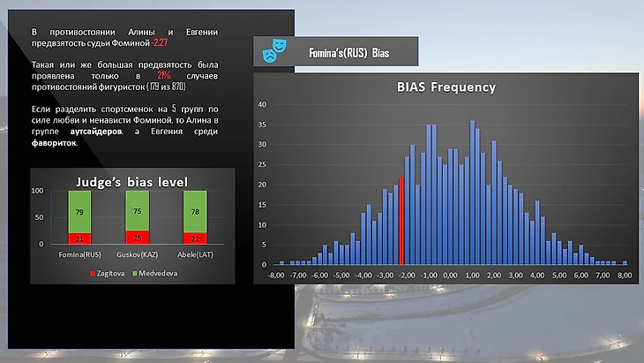Click the red -2.27 bias value text

pos(159,42)
